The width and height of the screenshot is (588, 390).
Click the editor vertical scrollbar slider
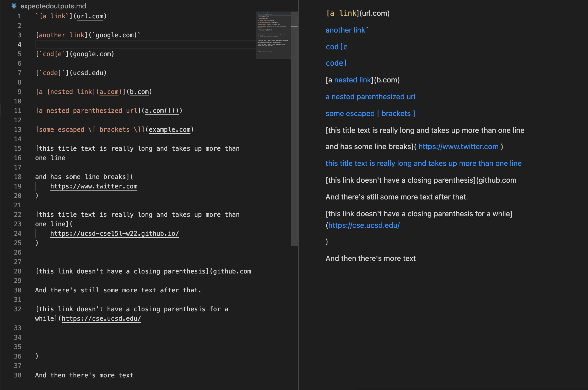(x=295, y=129)
